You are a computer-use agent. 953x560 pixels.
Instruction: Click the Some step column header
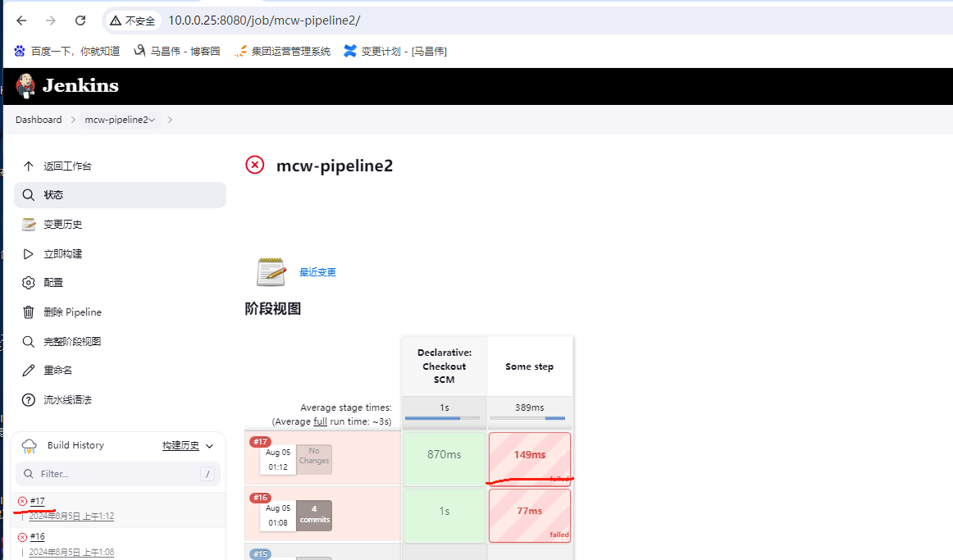(529, 367)
